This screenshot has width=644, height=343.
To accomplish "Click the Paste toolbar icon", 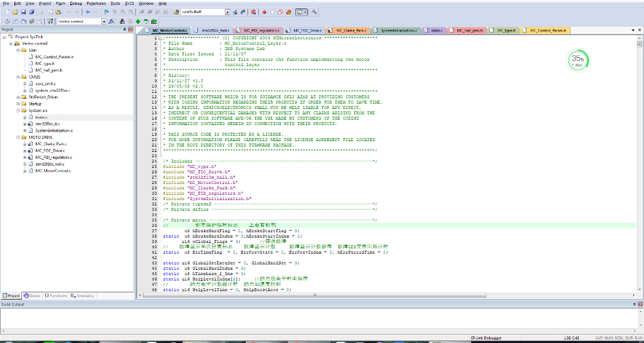I will point(58,12).
